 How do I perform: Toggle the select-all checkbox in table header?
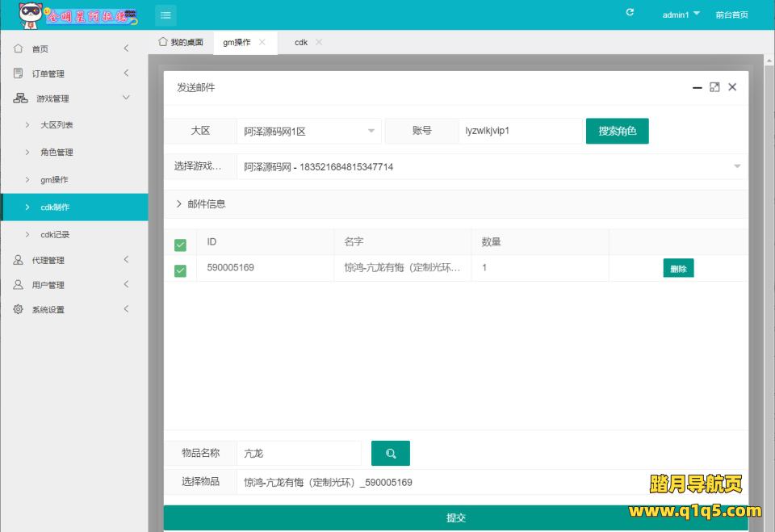point(180,244)
